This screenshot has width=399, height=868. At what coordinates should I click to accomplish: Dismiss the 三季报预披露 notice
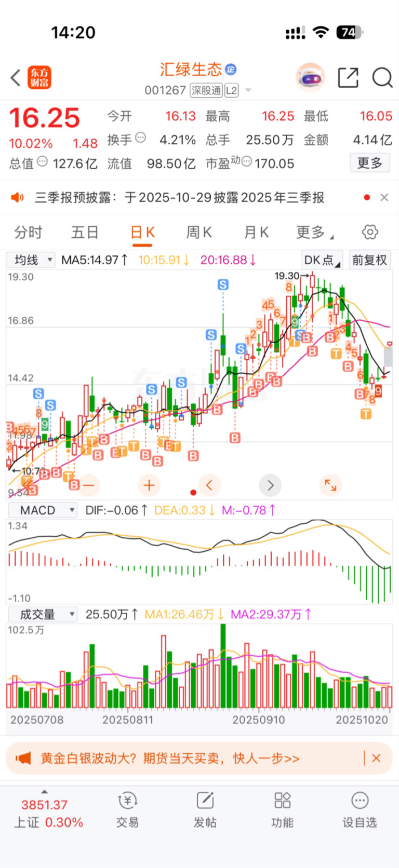point(384,197)
